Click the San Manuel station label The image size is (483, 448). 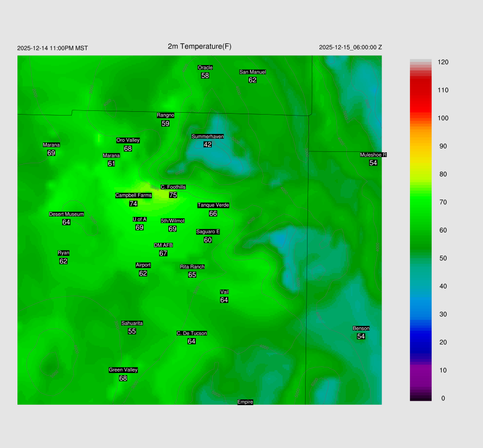(252, 72)
